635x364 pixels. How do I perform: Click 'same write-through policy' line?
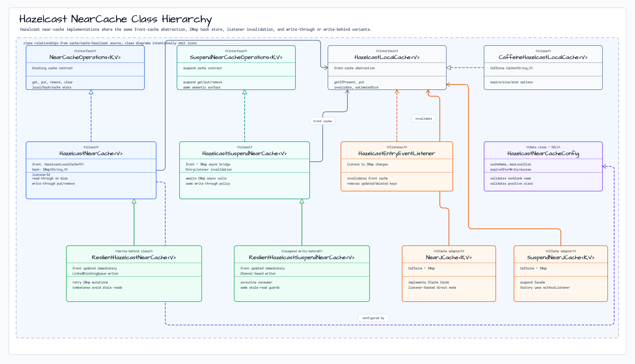point(208,184)
